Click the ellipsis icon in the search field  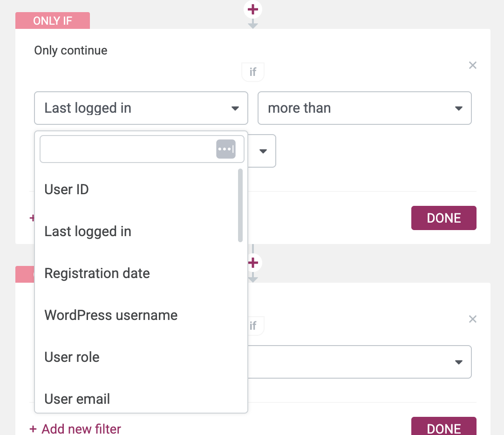pyautogui.click(x=226, y=149)
